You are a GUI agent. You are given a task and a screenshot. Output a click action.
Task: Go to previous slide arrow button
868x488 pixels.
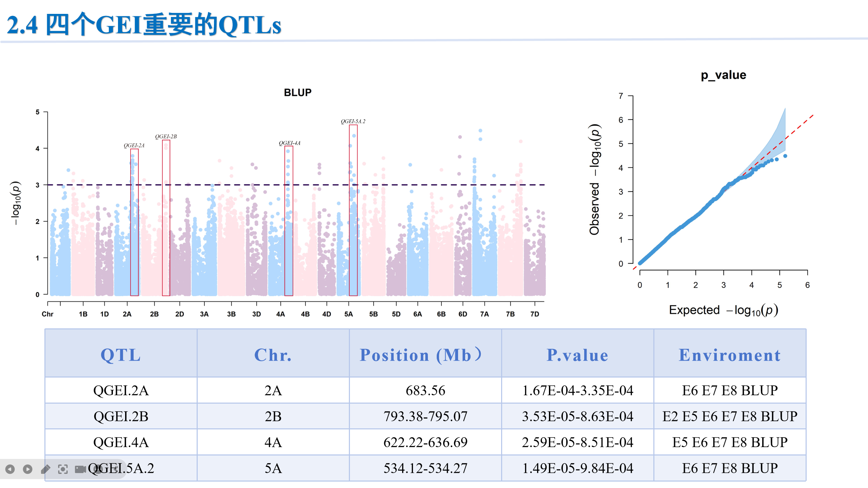[x=10, y=469]
